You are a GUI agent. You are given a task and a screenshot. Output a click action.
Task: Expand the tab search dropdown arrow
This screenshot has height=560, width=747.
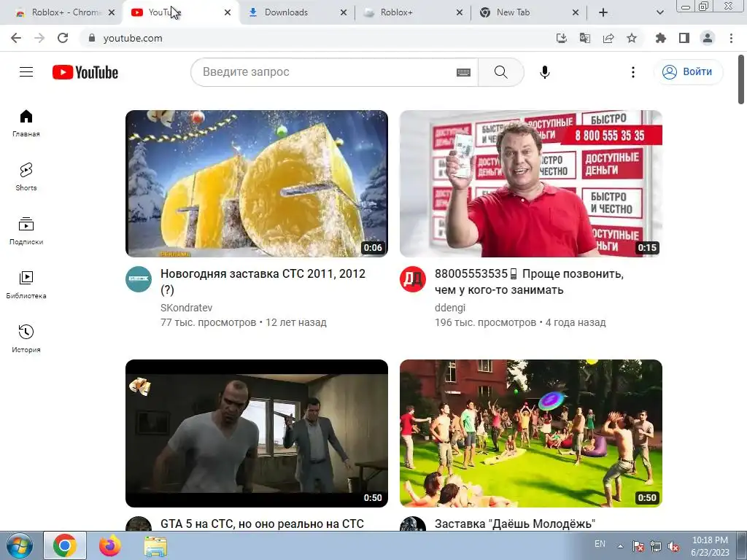pos(659,12)
